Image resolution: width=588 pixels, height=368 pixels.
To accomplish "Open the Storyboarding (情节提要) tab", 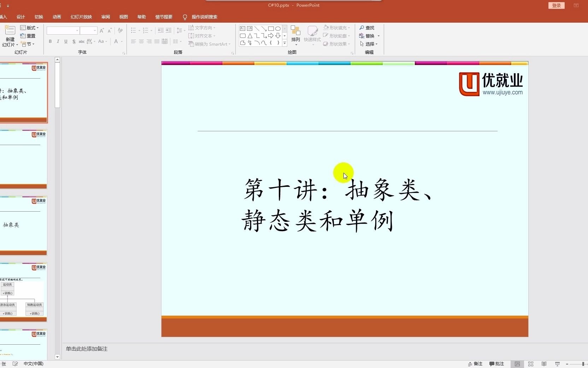I will [x=164, y=17].
